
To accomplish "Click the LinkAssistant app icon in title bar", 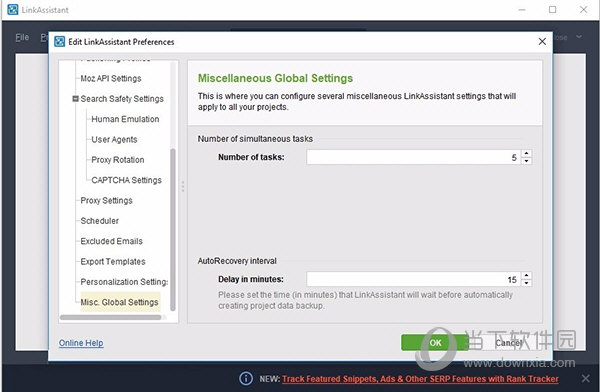I will pos(13,10).
